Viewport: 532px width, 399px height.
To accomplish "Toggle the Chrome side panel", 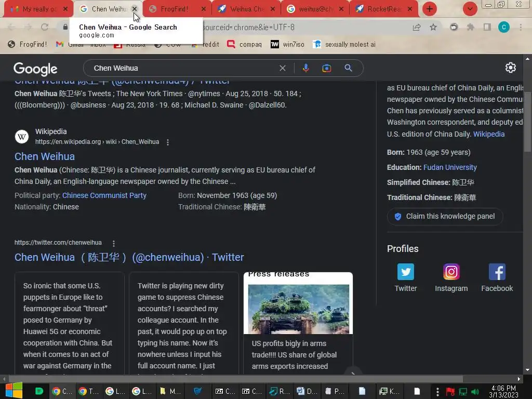I will (487, 27).
